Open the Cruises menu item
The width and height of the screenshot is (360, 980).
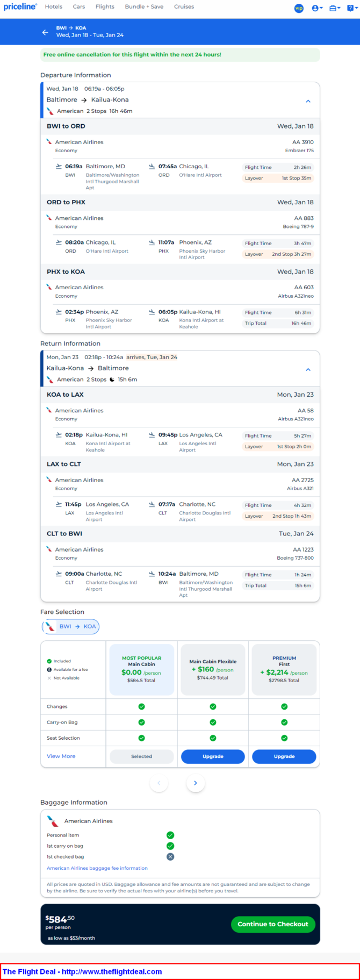click(184, 7)
